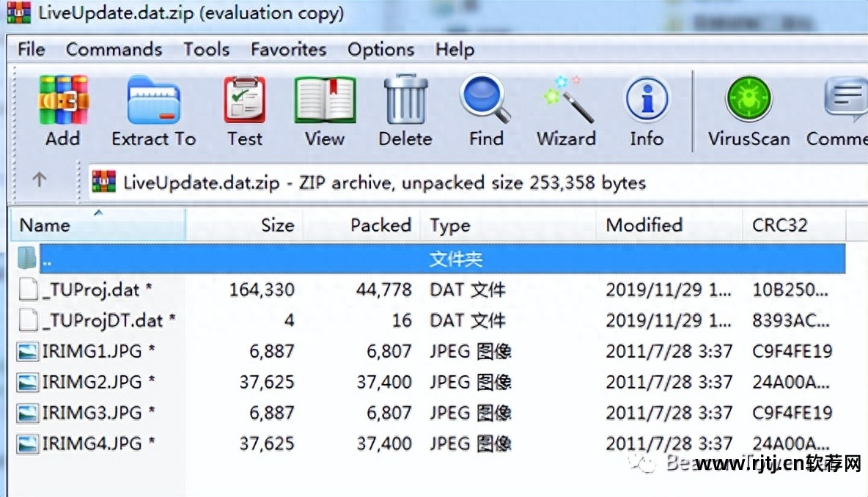Click the 文件夹 type cell
The width and height of the screenshot is (868, 497).
[x=455, y=259]
